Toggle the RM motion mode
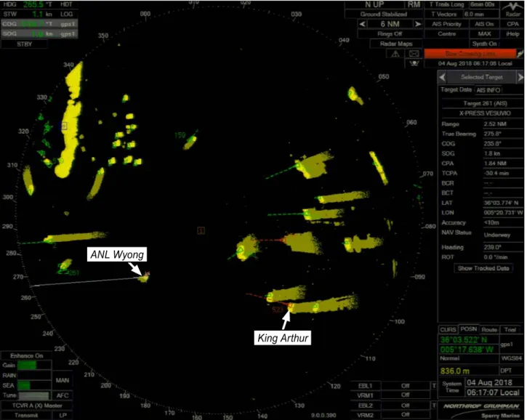Screen dimensions: 527x420 [414, 4]
